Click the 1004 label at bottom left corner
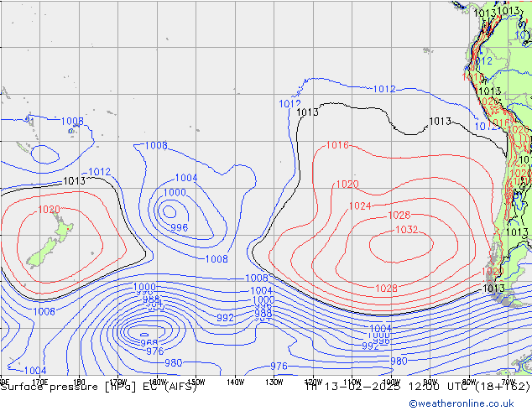 click(35, 370)
